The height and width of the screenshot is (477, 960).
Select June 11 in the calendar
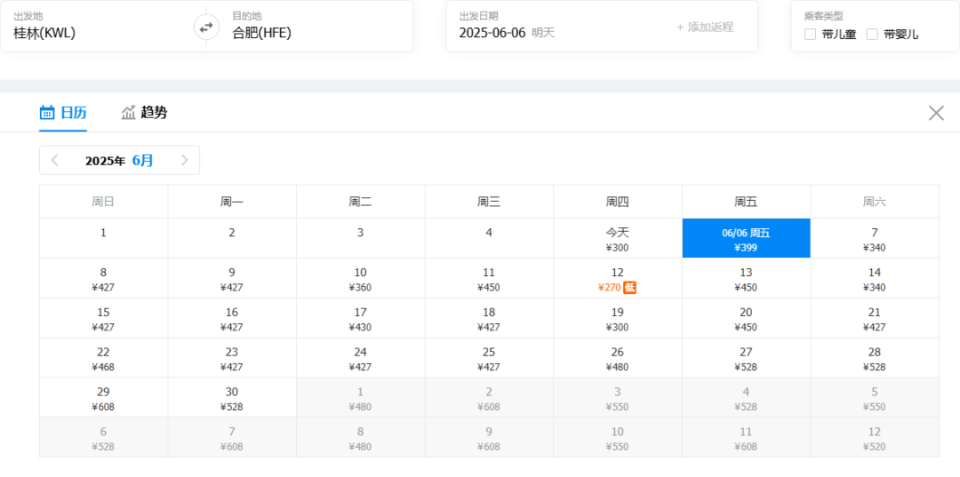(489, 279)
